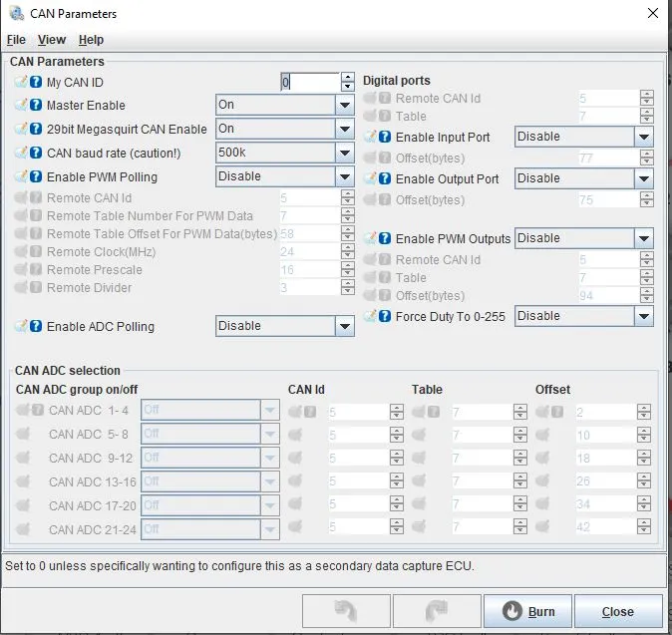672x635 pixels.
Task: Click the help icon beside My CAN ID
Action: (36, 82)
